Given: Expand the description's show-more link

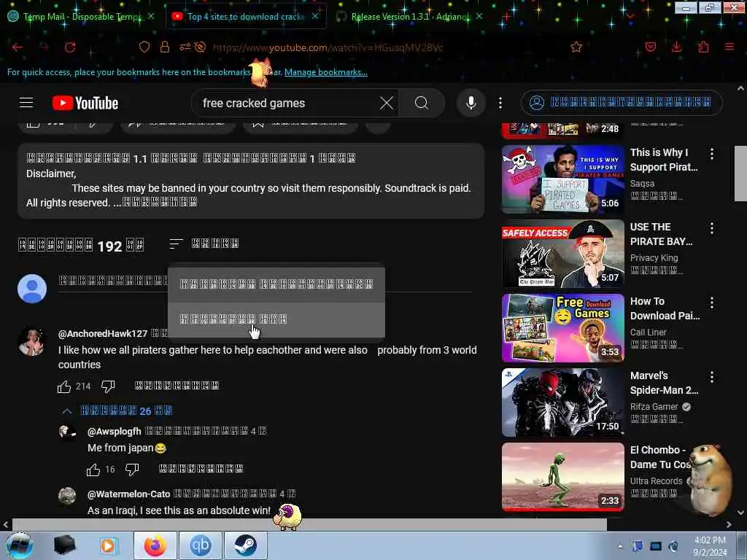Looking at the screenshot, I should tap(160, 203).
